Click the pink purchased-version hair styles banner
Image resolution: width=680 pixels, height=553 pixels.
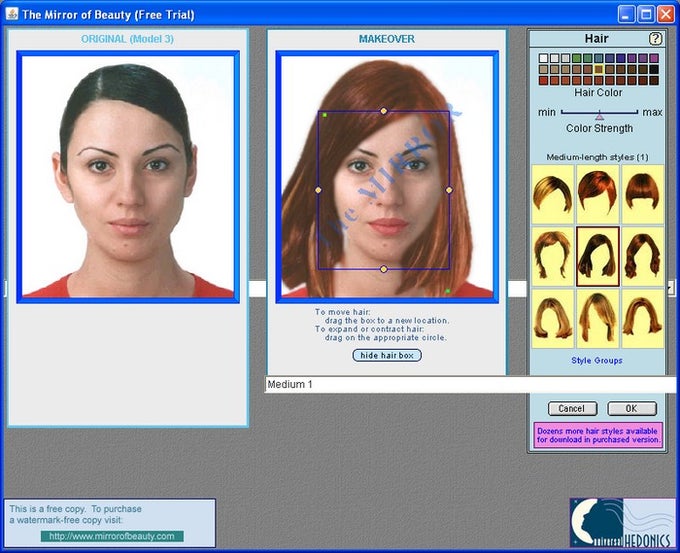point(598,435)
